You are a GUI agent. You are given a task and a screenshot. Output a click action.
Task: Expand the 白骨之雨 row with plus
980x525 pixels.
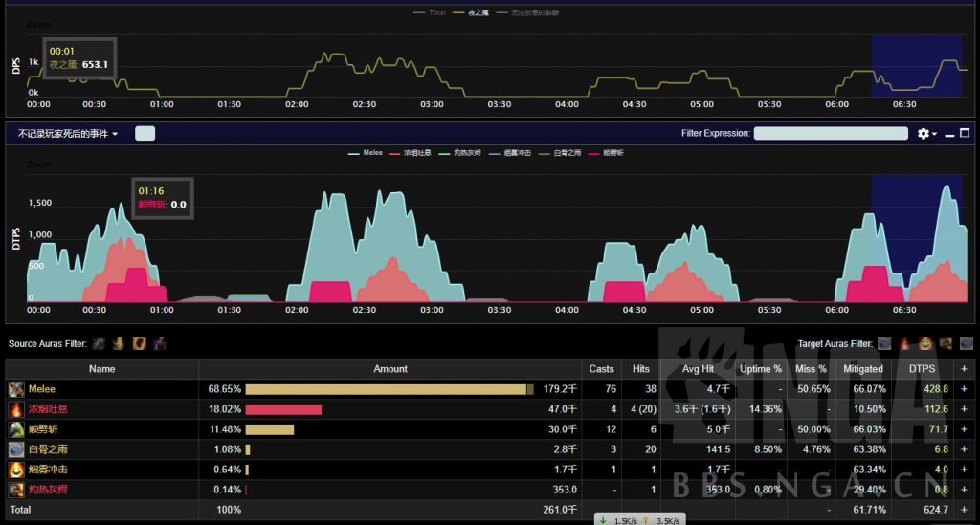click(964, 449)
